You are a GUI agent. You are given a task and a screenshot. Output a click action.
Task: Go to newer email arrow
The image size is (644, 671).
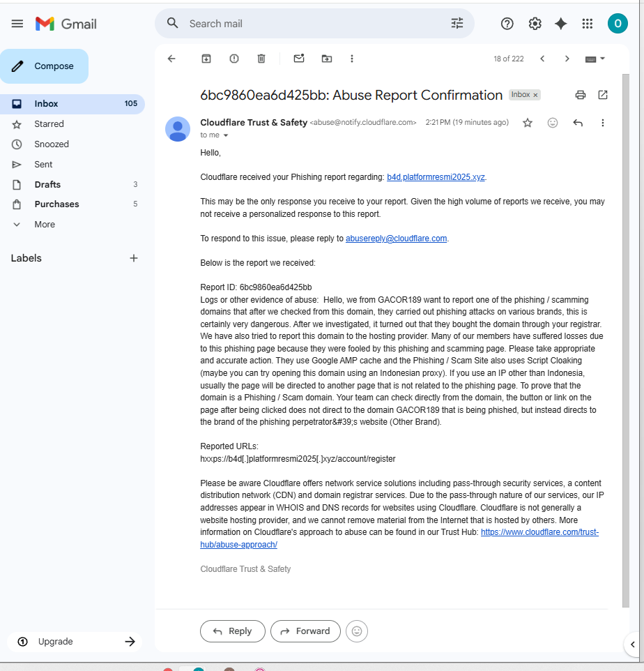(542, 59)
